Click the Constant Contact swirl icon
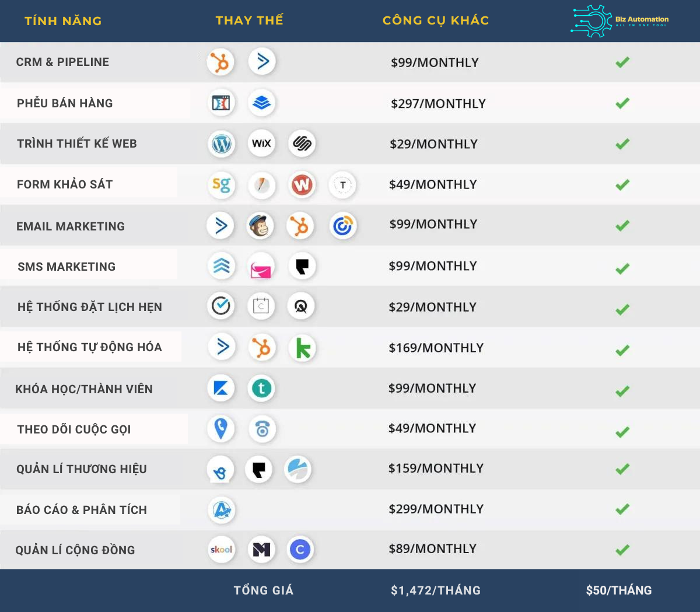This screenshot has height=612, width=700. (x=343, y=226)
